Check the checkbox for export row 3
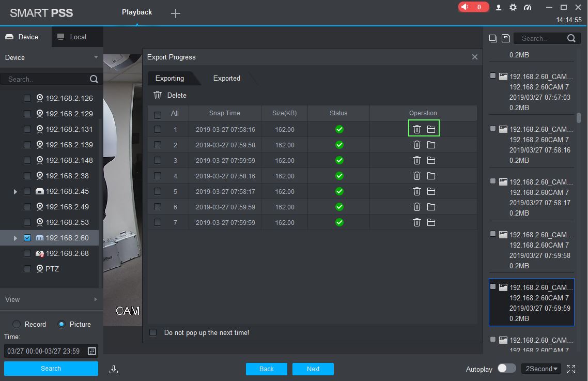This screenshot has width=588, height=381. click(x=158, y=160)
